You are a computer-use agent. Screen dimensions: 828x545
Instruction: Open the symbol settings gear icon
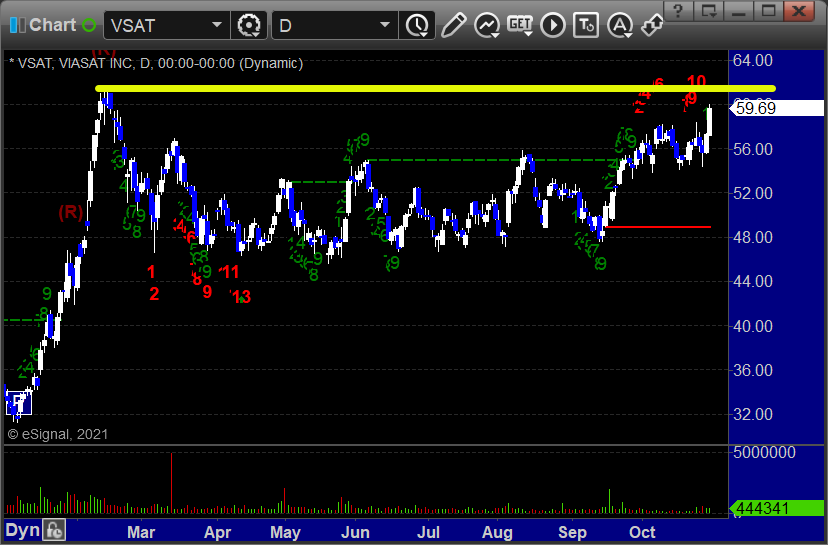(249, 25)
